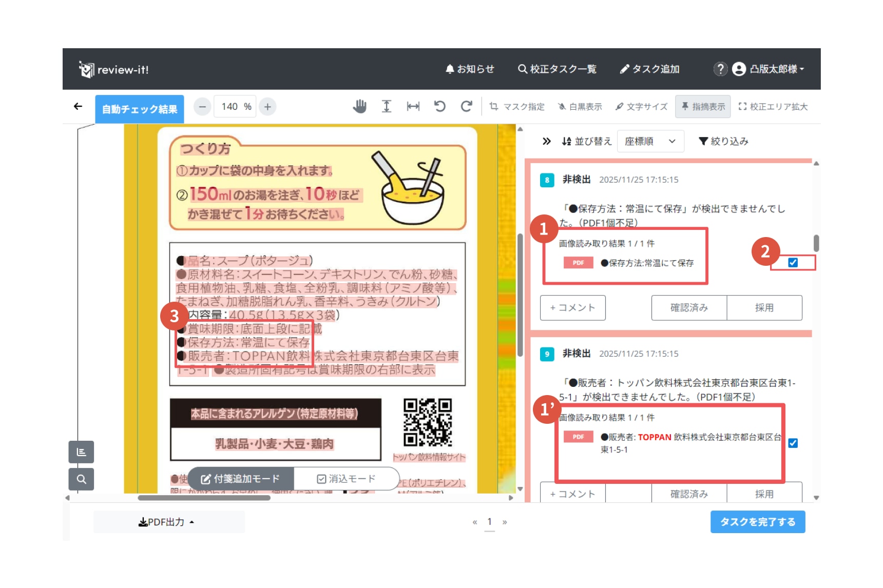The height and width of the screenshot is (588, 883).
Task: Click the タスクを完了する button
Action: click(757, 522)
